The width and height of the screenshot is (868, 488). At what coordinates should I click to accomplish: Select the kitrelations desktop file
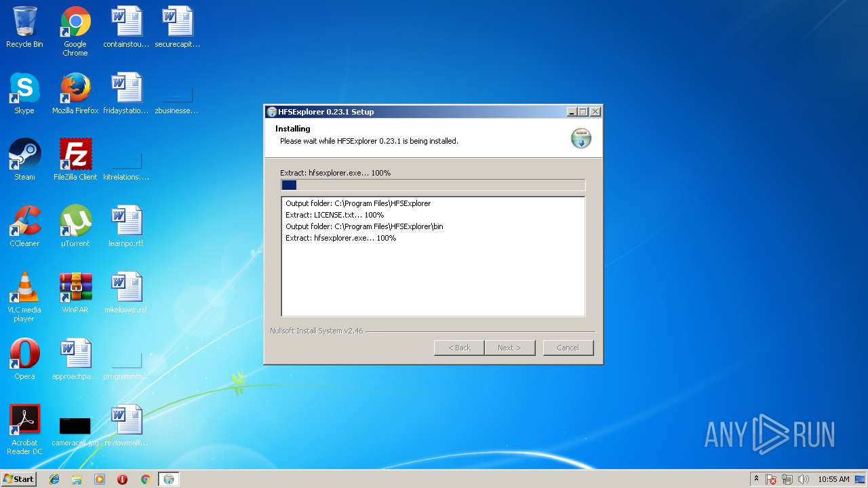point(126,165)
